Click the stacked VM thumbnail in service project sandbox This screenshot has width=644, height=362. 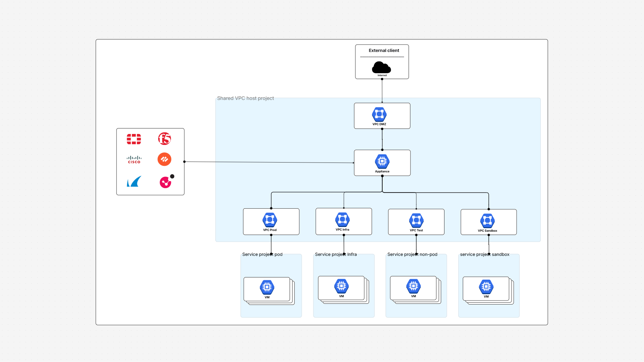(x=486, y=287)
